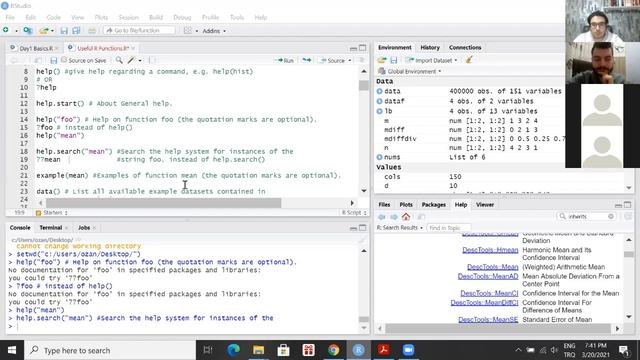Switch to the Files tab
The width and height of the screenshot is (640, 360).
(384, 205)
